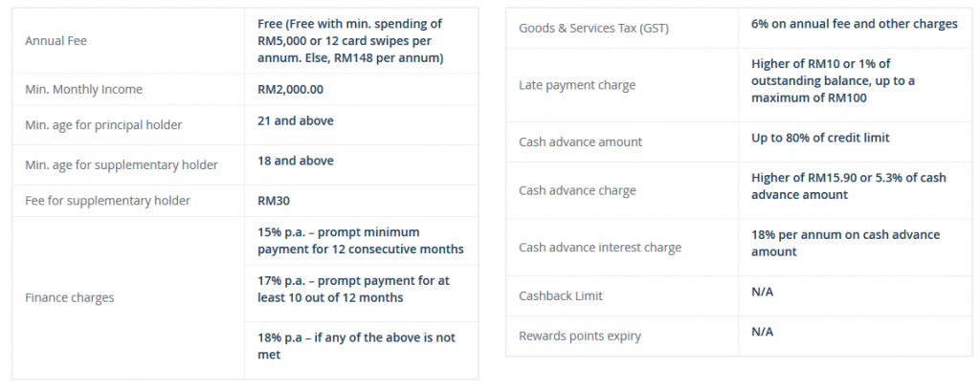Click the Cash advance charge label
The width and height of the screenshot is (980, 392).
577,190
